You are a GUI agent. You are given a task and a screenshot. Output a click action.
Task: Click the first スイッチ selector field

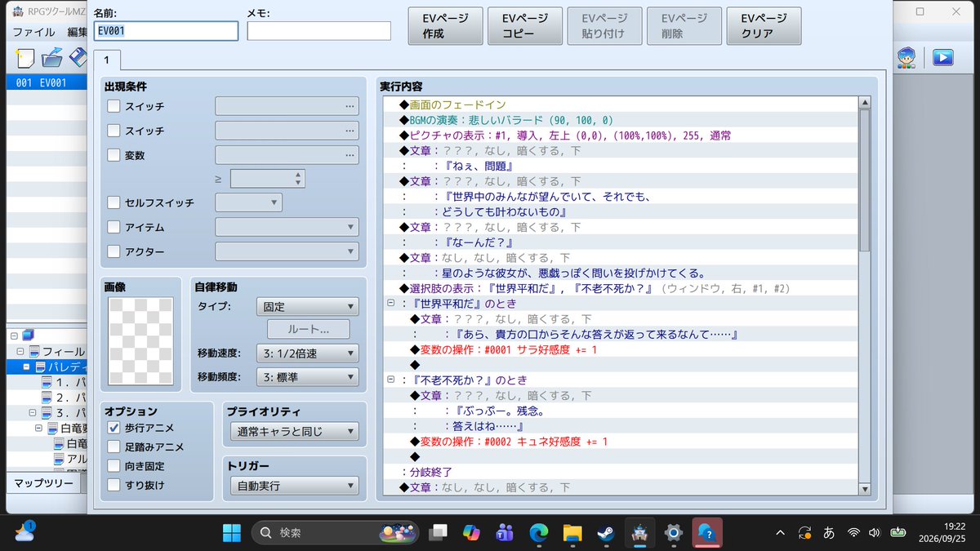pos(287,106)
